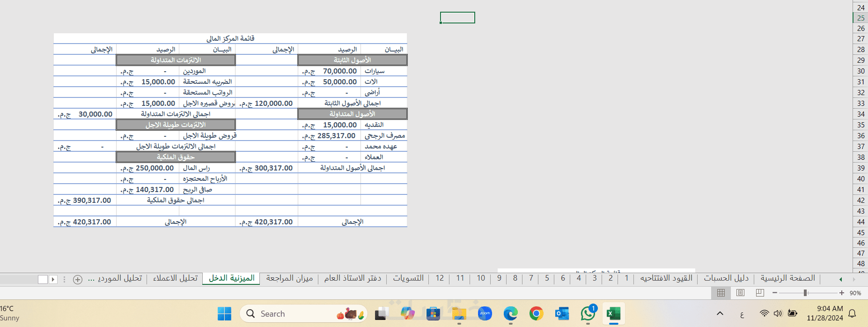
Task: Select the الأصول المتداولة header cell
Action: coord(353,114)
